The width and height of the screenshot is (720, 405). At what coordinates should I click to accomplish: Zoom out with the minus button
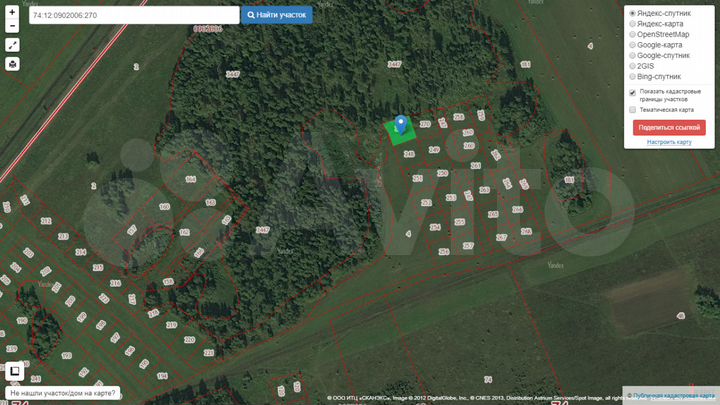[x=12, y=26]
